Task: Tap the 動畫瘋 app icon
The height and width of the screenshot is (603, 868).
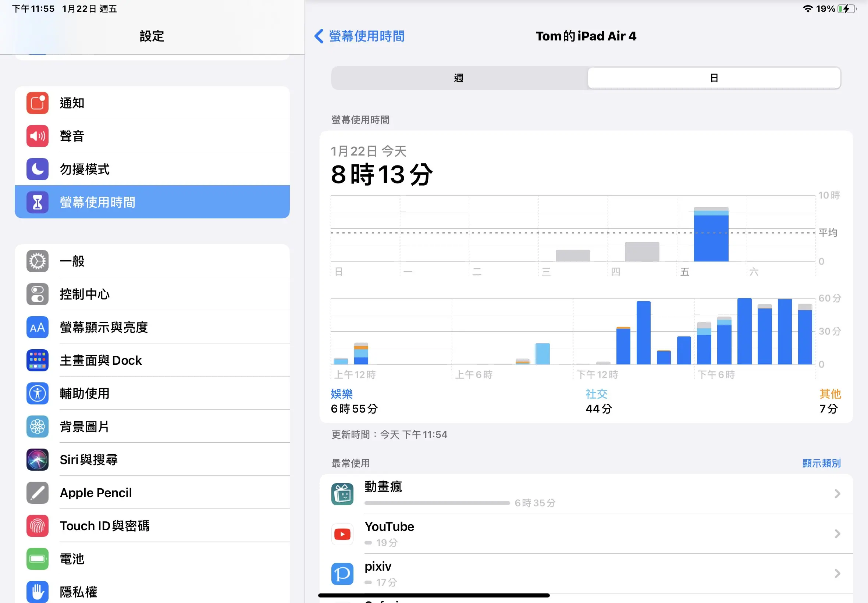Action: pyautogui.click(x=342, y=494)
